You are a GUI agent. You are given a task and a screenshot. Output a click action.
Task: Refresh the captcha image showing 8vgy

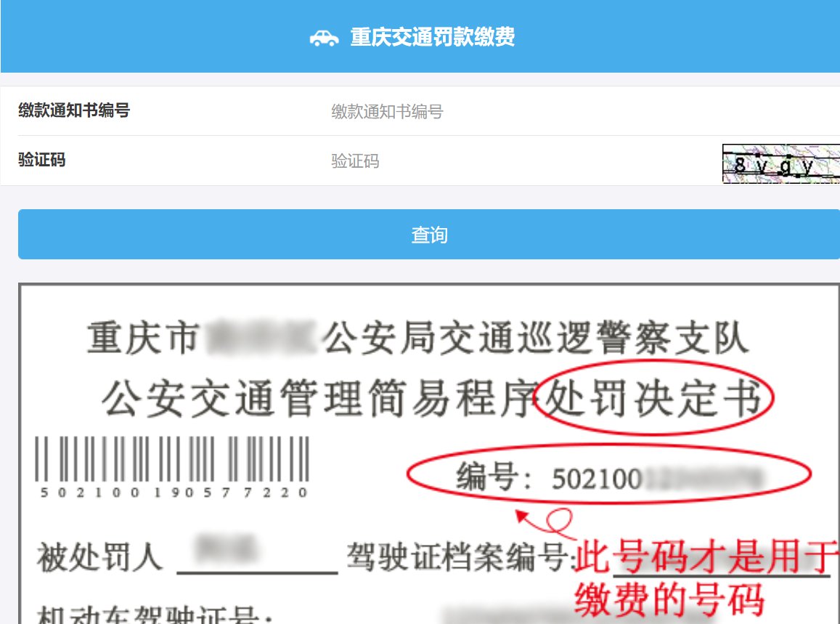[x=781, y=163]
